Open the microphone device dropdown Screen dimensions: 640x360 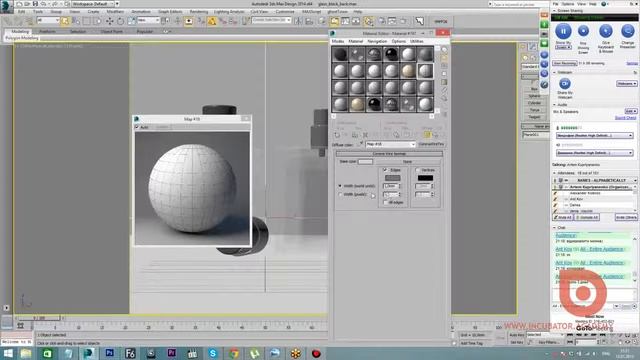coord(595,135)
